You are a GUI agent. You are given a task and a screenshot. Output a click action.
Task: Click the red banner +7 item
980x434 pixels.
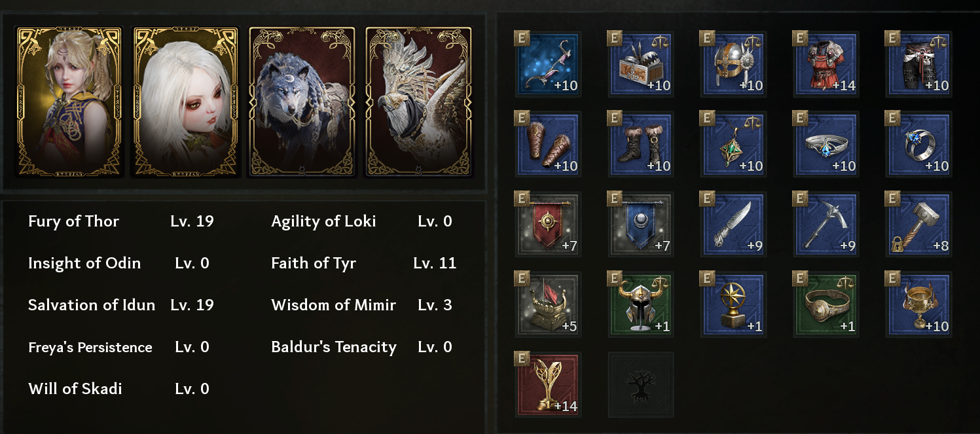(x=548, y=225)
